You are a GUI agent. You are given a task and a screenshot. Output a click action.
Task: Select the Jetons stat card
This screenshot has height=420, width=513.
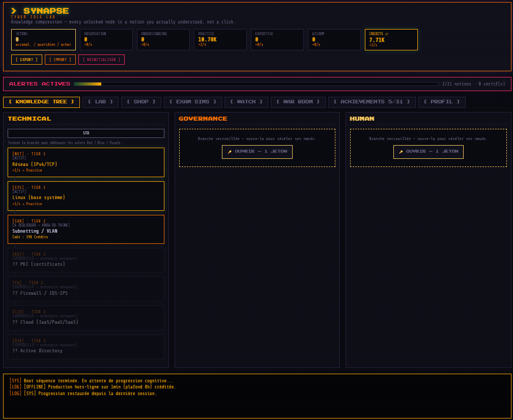coord(44,40)
